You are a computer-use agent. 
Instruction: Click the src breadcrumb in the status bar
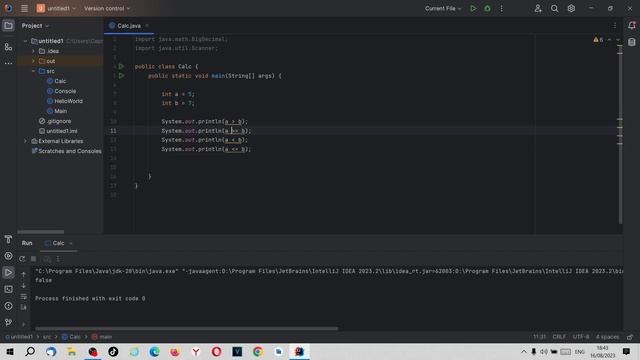tap(47, 337)
